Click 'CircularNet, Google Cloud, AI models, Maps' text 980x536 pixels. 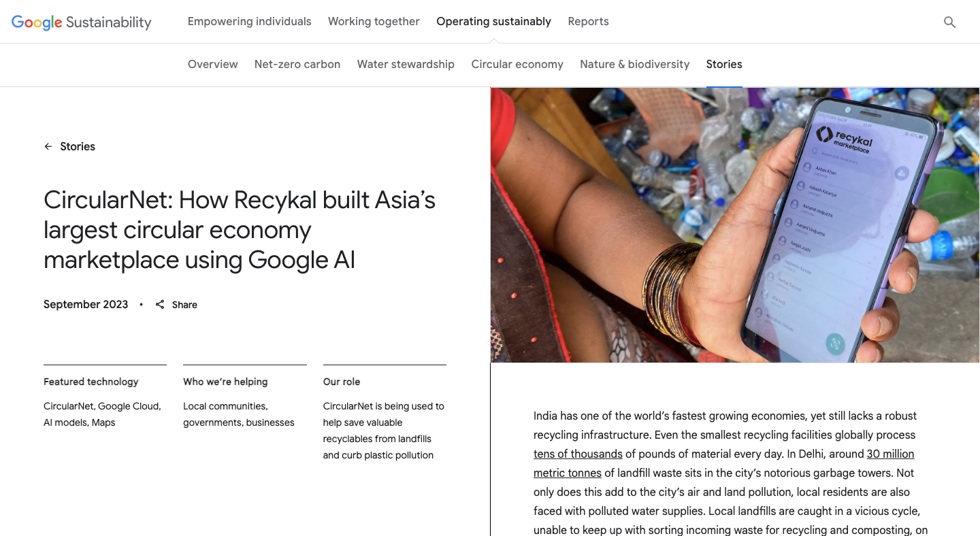(102, 414)
